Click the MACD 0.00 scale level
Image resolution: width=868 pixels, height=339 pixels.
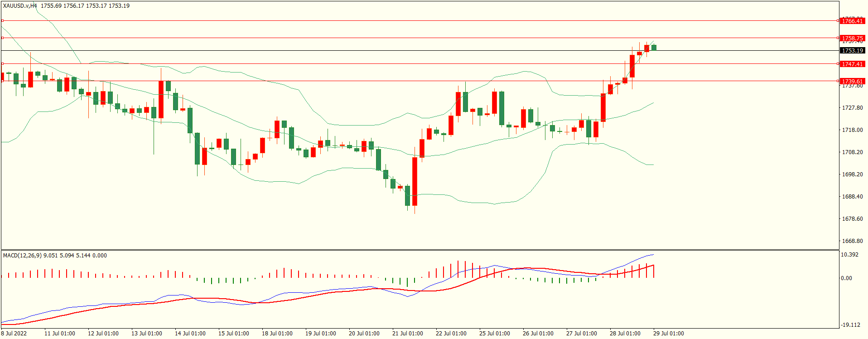click(x=846, y=278)
